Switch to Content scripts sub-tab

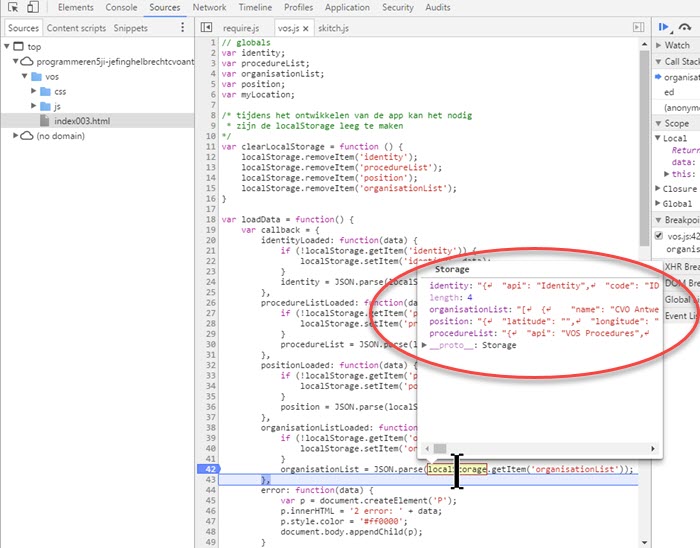(x=76, y=28)
